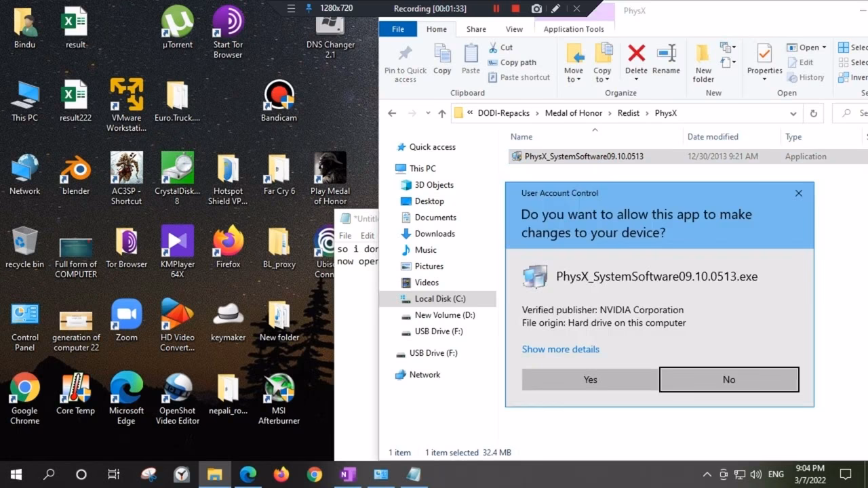Select the Core Temp desktop icon
Image resolution: width=868 pixels, height=488 pixels.
[x=76, y=394]
